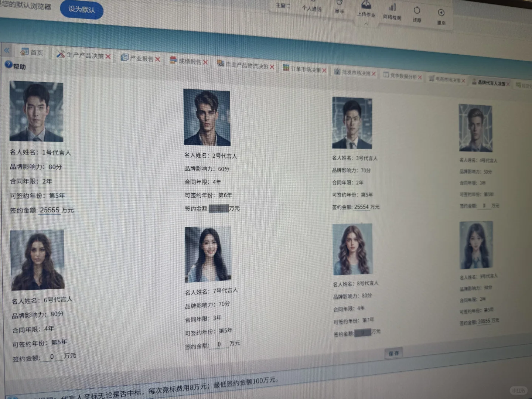The height and width of the screenshot is (399, 532).
Task: Click the 保存 save button
Action: tap(393, 353)
